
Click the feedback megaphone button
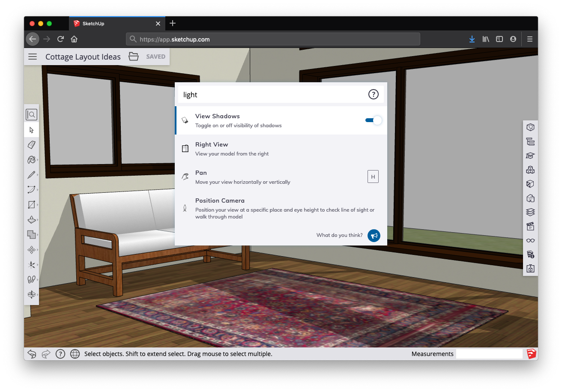tap(374, 235)
